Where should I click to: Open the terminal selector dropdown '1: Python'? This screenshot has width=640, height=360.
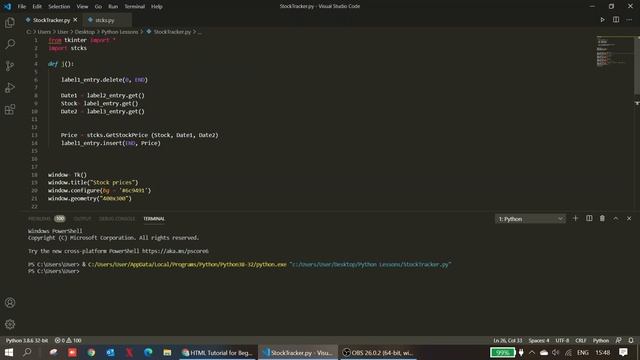(x=530, y=219)
